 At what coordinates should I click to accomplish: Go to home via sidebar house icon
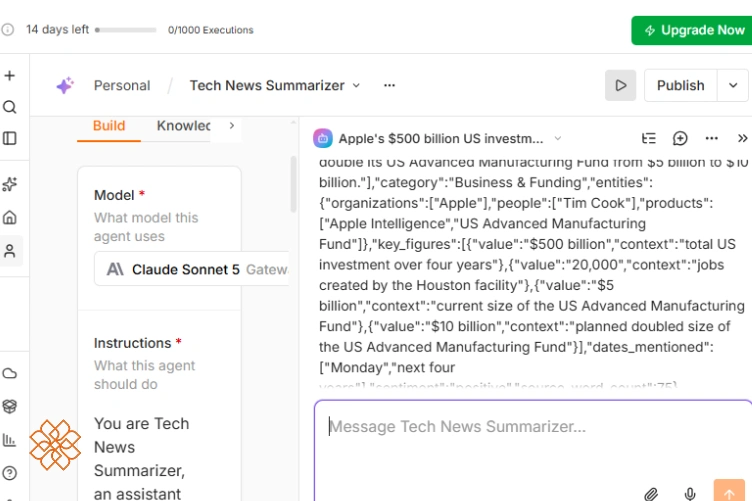click(10, 218)
